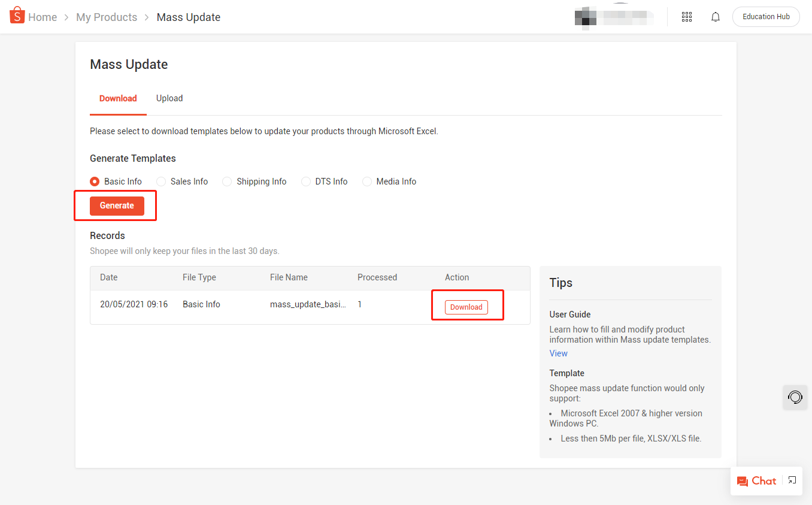
Task: Open the User Guide View link
Action: [x=558, y=353]
